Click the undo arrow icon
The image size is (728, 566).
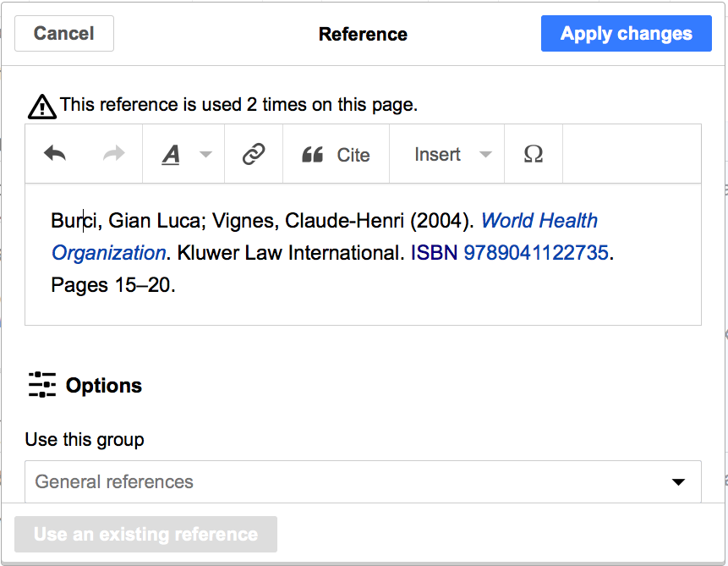[55, 154]
